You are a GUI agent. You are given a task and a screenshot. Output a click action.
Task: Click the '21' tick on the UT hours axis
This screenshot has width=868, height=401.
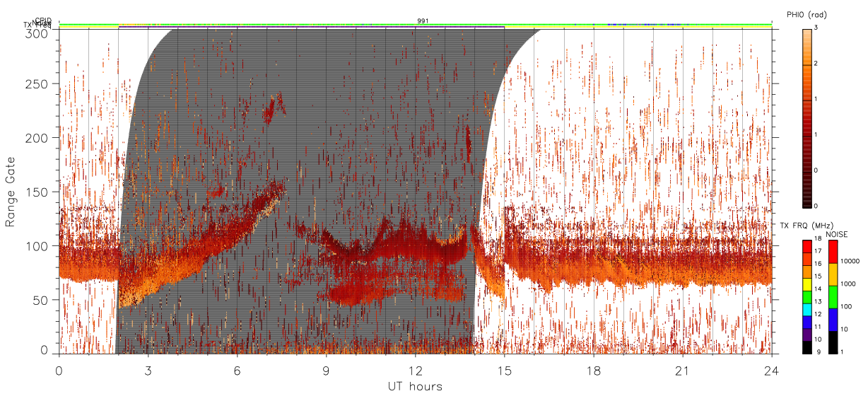tap(683, 370)
